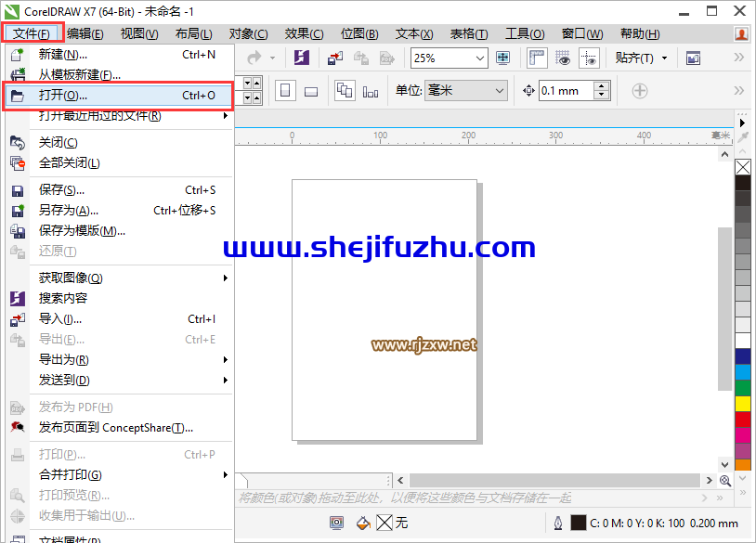Toggle the show rulers icon
This screenshot has width=756, height=543.
point(537,58)
